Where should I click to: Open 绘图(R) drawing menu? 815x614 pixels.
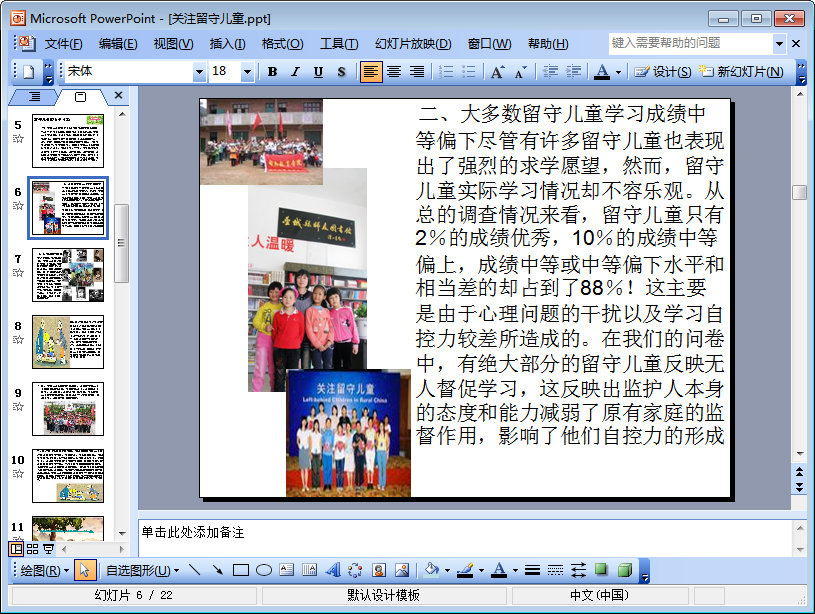tap(45, 570)
